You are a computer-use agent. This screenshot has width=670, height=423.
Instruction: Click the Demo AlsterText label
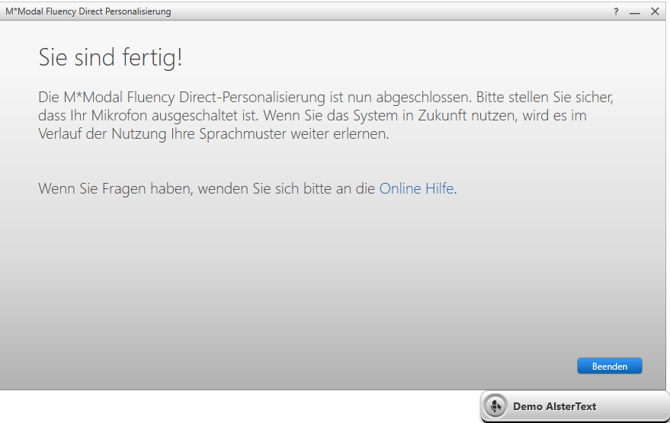pos(555,407)
